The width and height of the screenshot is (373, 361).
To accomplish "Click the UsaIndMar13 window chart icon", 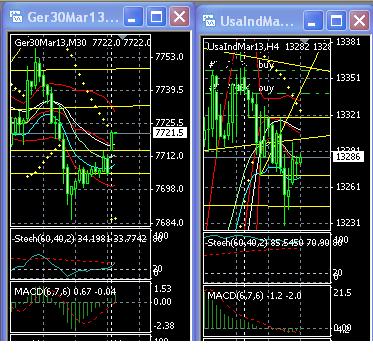I will pos(209,21).
